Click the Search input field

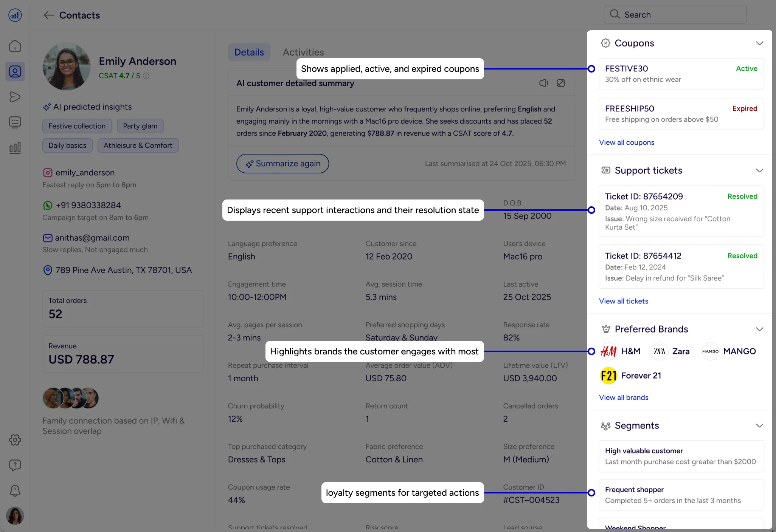click(675, 15)
